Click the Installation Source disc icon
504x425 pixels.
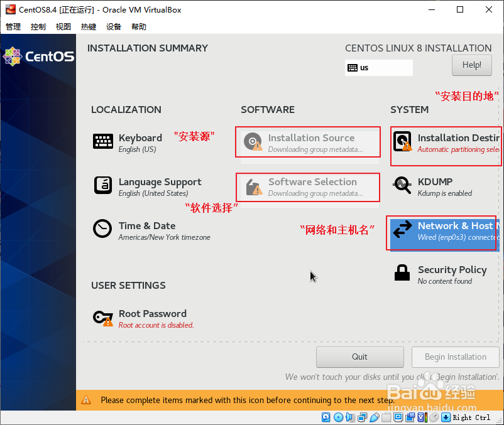click(253, 141)
